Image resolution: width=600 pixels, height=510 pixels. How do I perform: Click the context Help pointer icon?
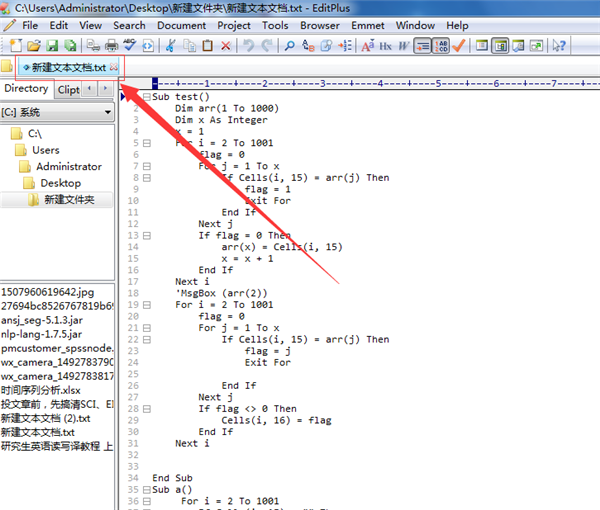(559, 46)
